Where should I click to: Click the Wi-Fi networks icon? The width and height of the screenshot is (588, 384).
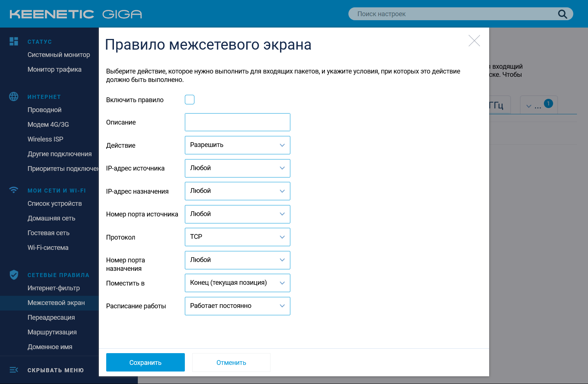(x=14, y=190)
